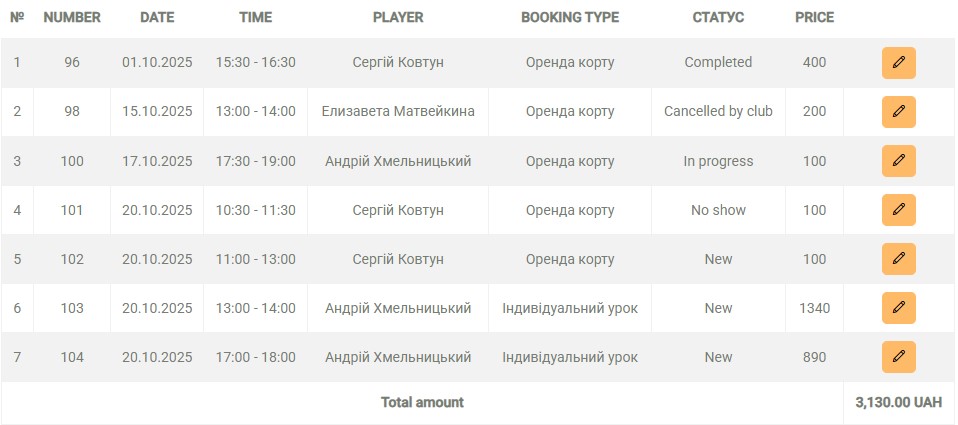This screenshot has width=958, height=425.
Task: Select the TIME column header
Action: click(x=255, y=17)
